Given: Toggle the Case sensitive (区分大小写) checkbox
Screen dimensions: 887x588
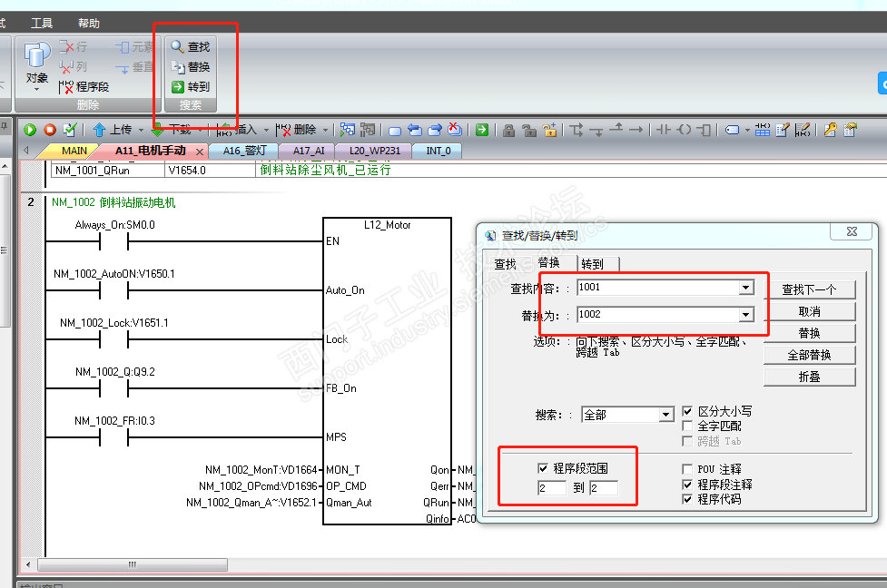Looking at the screenshot, I should tap(687, 412).
